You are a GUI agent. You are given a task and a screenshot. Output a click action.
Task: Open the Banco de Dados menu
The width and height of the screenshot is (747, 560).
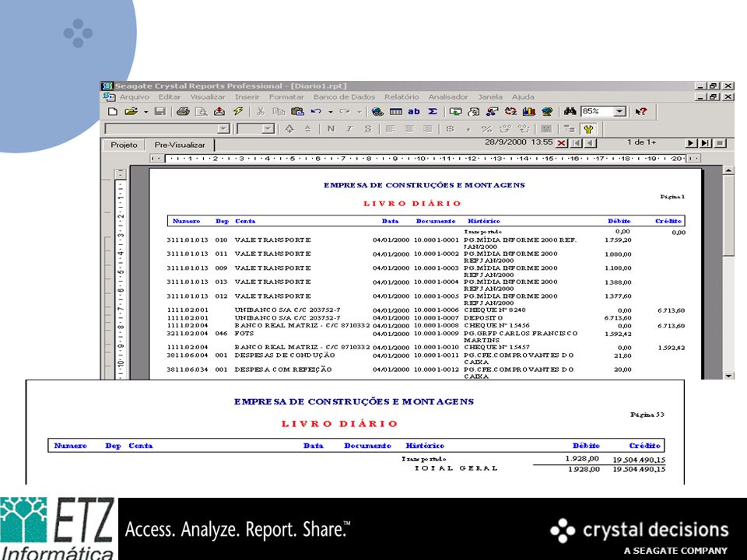click(345, 96)
